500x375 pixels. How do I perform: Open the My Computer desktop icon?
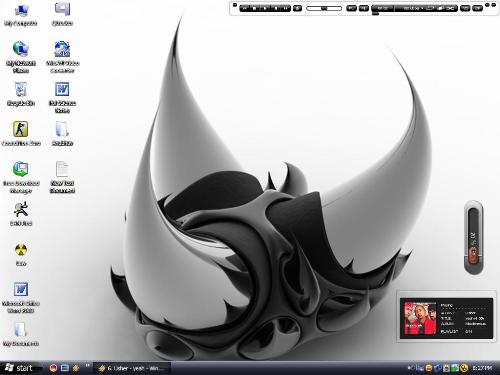[x=21, y=15]
